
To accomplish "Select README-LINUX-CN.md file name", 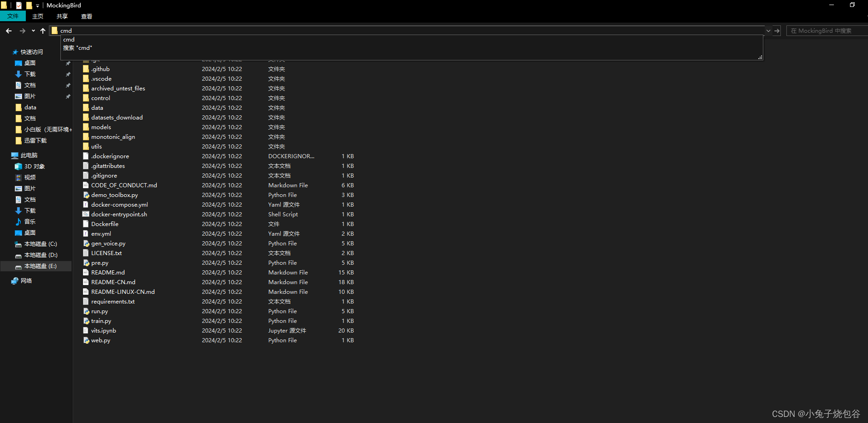I will [x=123, y=292].
